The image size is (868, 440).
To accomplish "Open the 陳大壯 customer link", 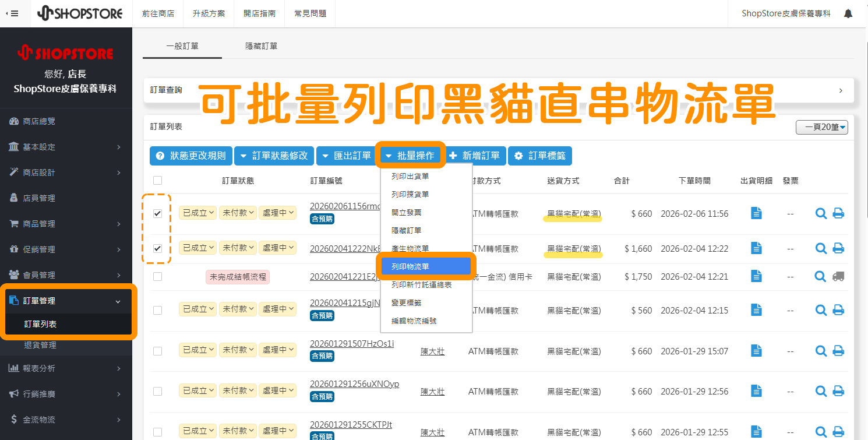I will tap(433, 351).
